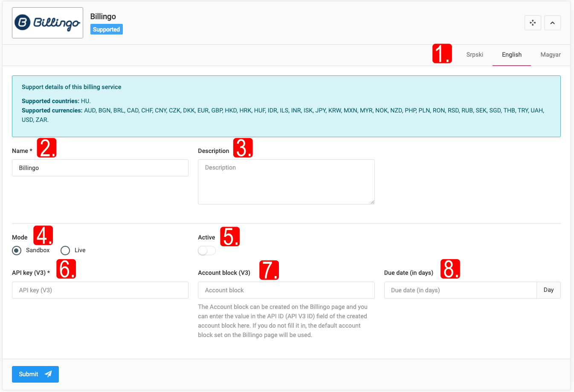The height and width of the screenshot is (392, 574).
Task: Switch to the Magyar language tab
Action: tap(550, 55)
